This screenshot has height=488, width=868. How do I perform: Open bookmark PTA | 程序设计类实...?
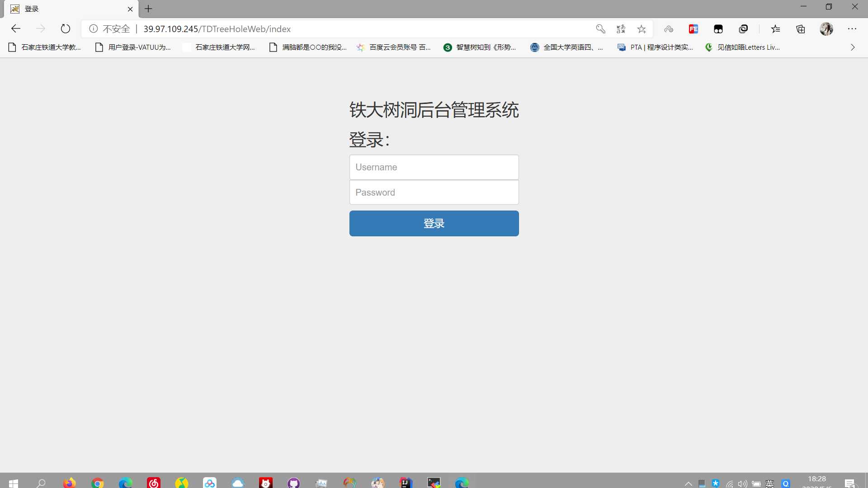[656, 47]
